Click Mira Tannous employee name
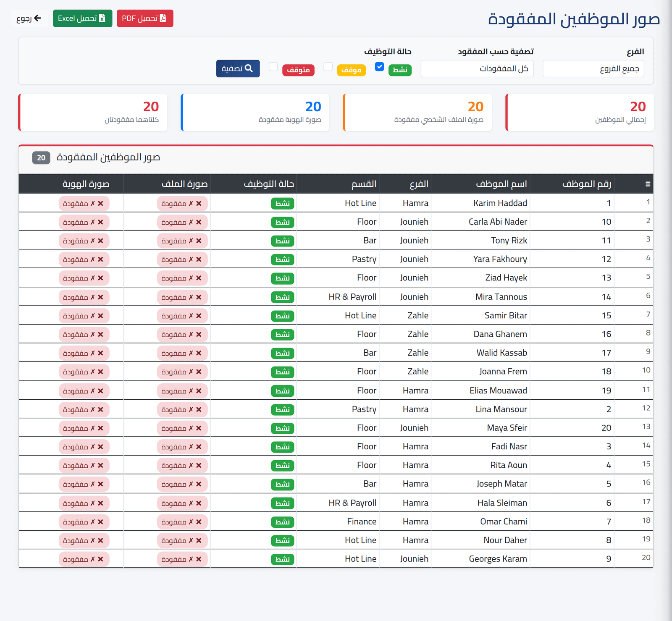This screenshot has width=672, height=621. point(501,297)
